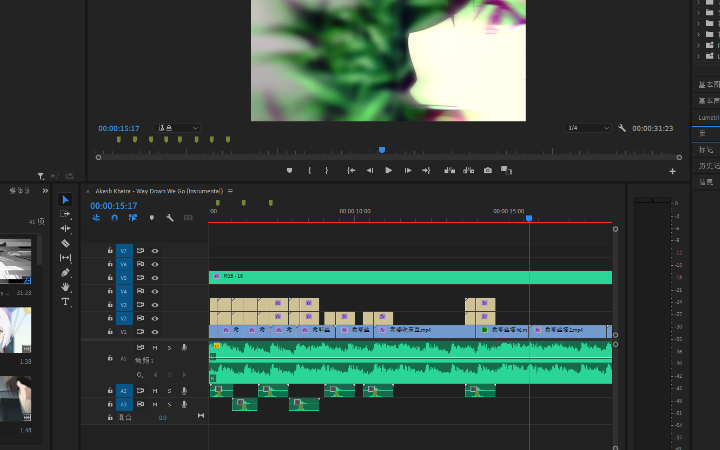
Task: Add keyframe on track A1
Action: coord(169,375)
